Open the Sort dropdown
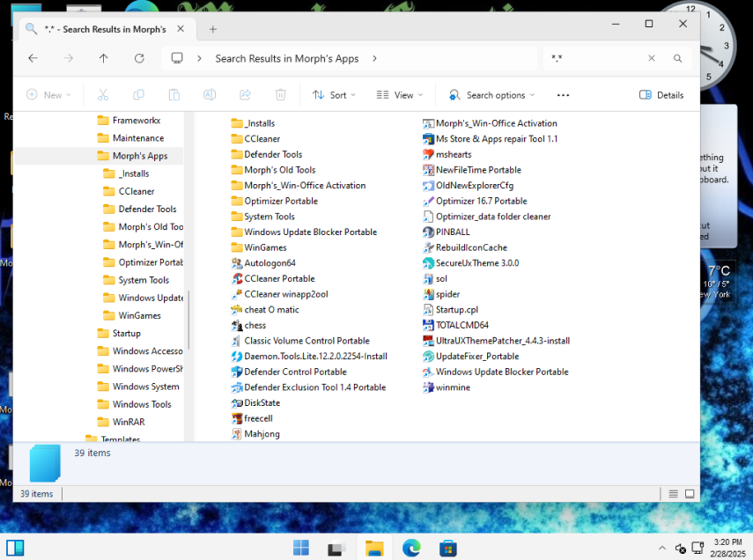This screenshot has width=753, height=560. pyautogui.click(x=334, y=95)
